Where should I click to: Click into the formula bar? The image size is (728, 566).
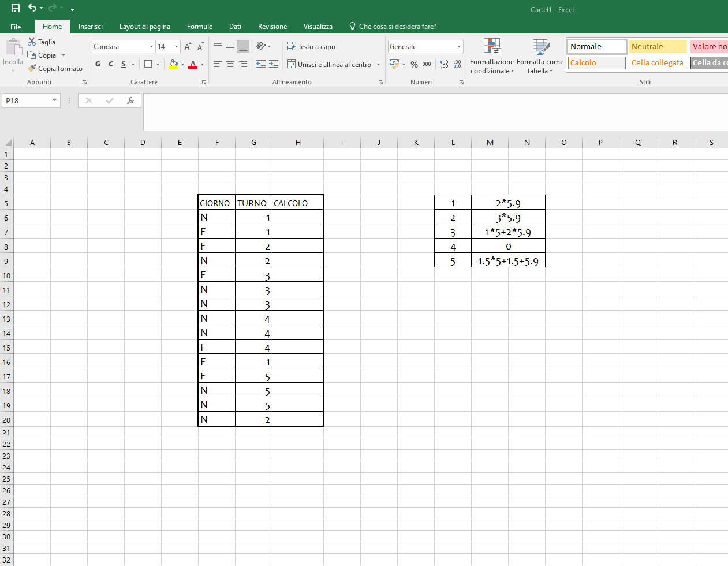point(435,112)
